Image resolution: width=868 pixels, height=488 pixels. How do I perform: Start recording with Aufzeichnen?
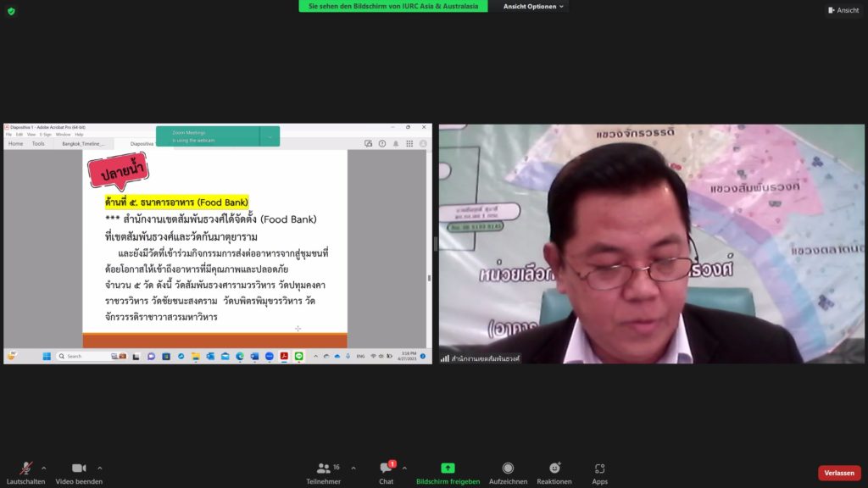[508, 469]
